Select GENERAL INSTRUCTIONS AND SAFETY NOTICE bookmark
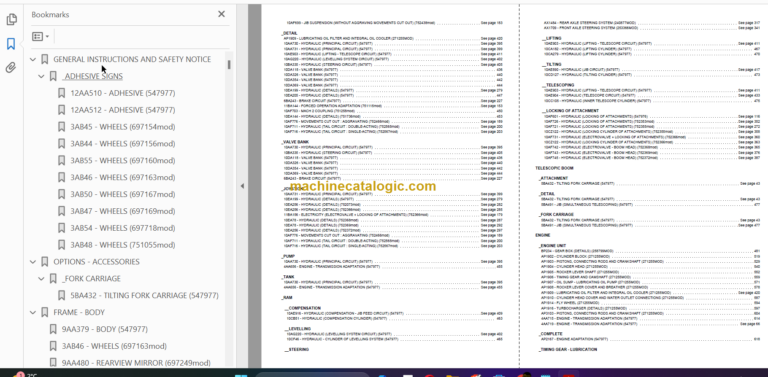 pos(132,59)
